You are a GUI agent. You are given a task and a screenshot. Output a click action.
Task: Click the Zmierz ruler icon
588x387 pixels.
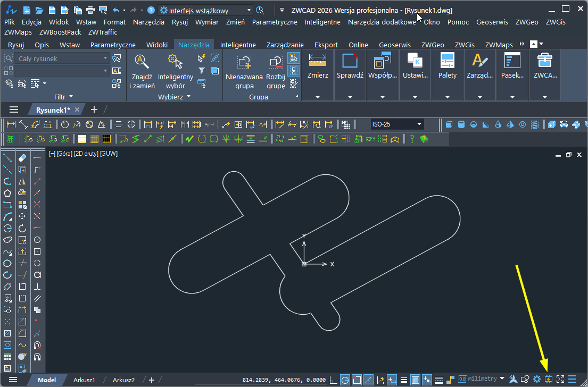318,61
